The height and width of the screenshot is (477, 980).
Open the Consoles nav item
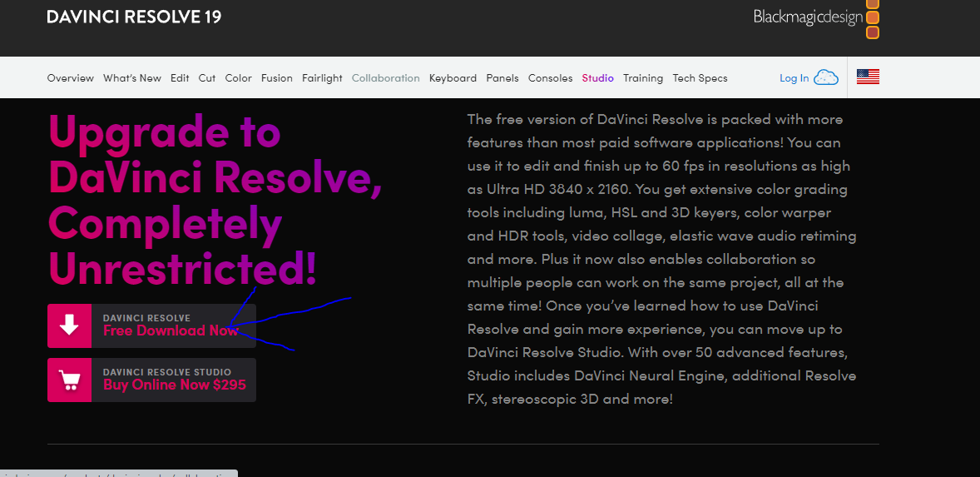(x=550, y=78)
